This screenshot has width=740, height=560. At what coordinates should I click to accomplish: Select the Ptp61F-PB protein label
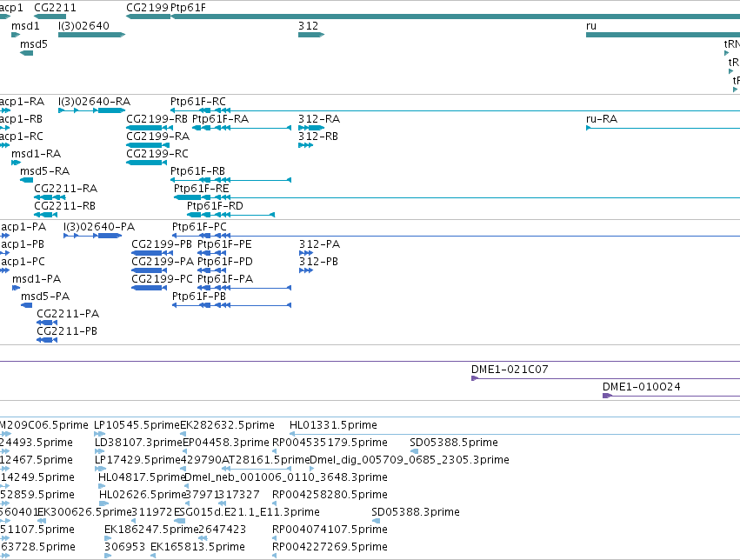pyautogui.click(x=199, y=297)
